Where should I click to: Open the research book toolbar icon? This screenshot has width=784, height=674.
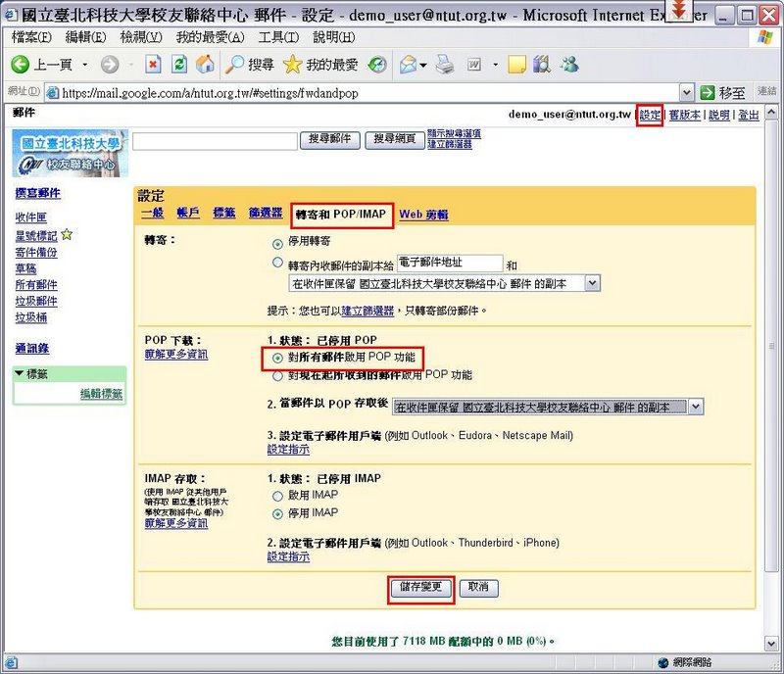pyautogui.click(x=542, y=65)
